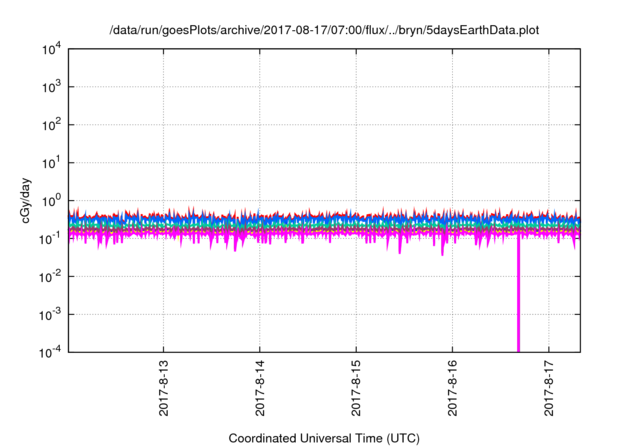Click the 10^4 y-axis tick label

click(51, 49)
